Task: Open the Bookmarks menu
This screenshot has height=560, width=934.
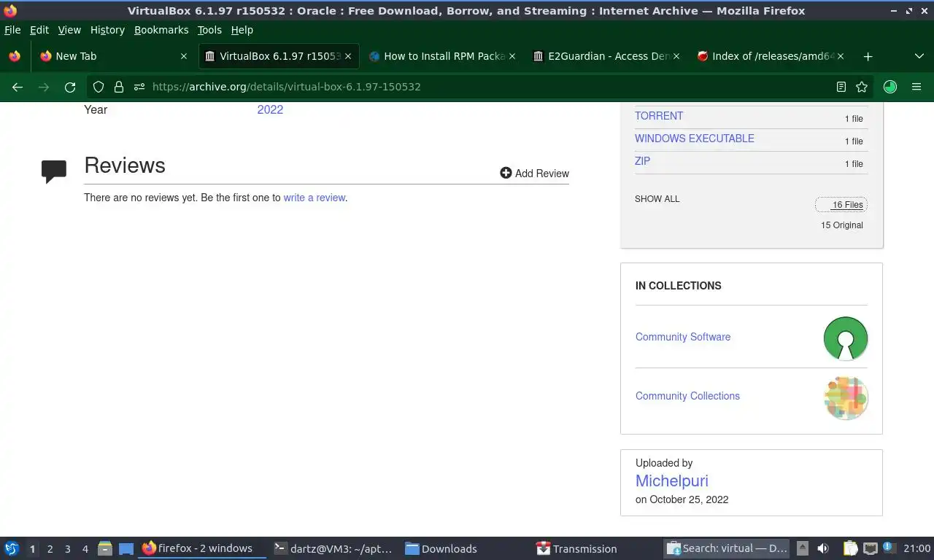Action: (161, 30)
